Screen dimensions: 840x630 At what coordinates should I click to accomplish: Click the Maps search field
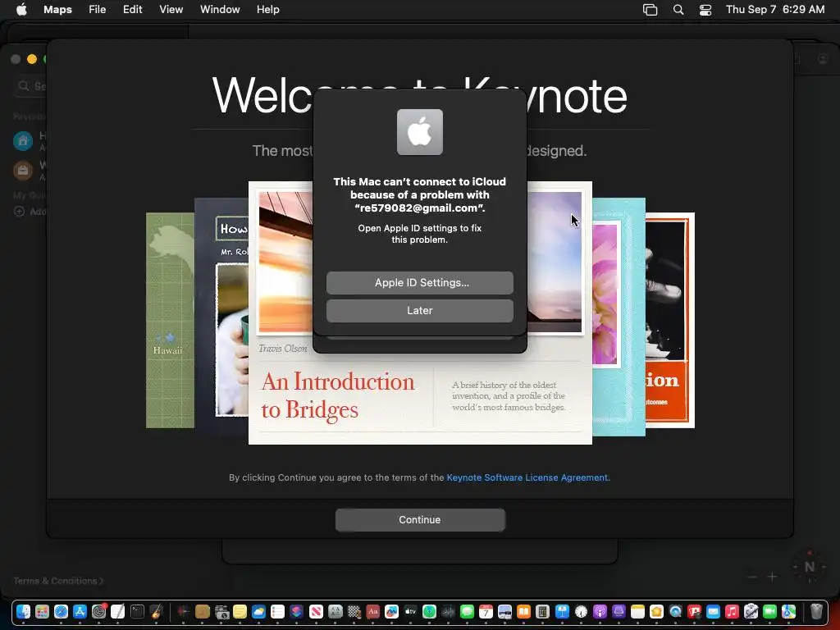31,85
